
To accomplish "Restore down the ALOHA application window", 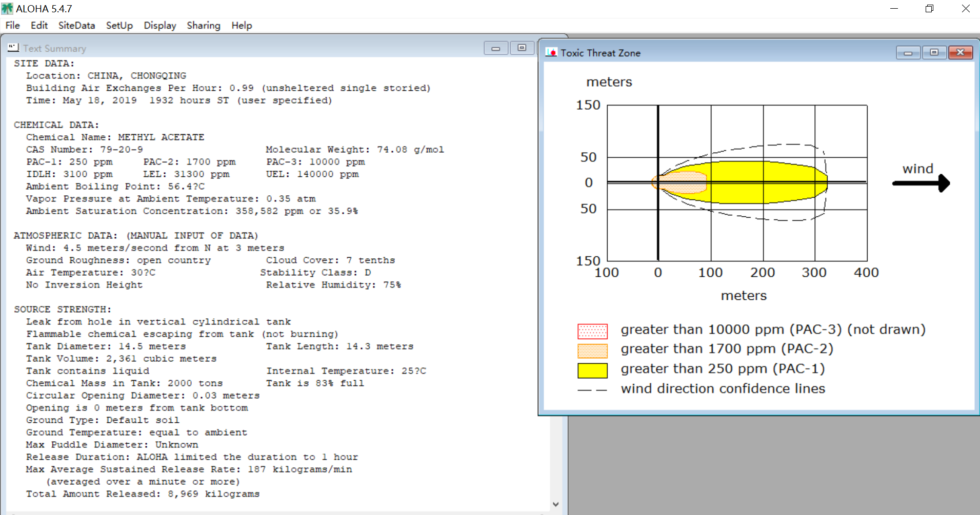I will tap(929, 9).
